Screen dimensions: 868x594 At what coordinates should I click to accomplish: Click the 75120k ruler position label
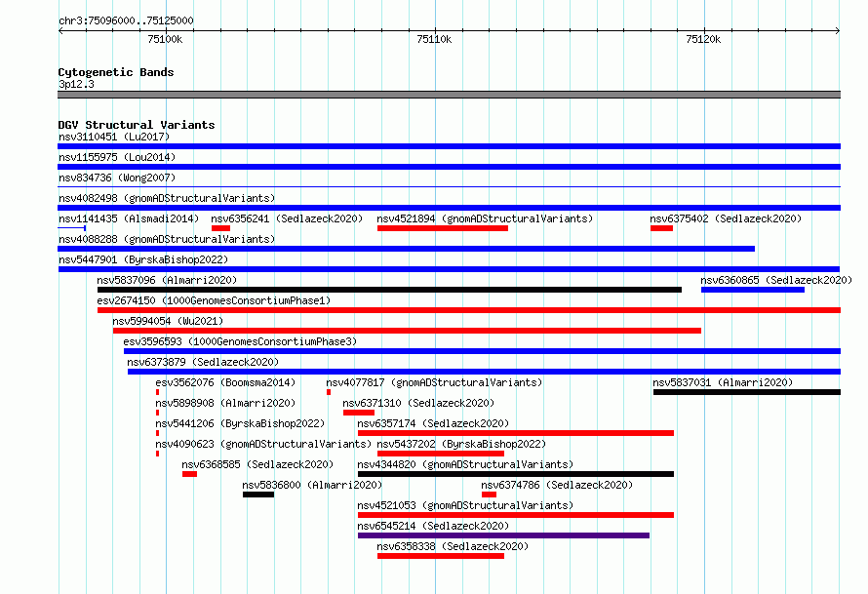point(703,39)
